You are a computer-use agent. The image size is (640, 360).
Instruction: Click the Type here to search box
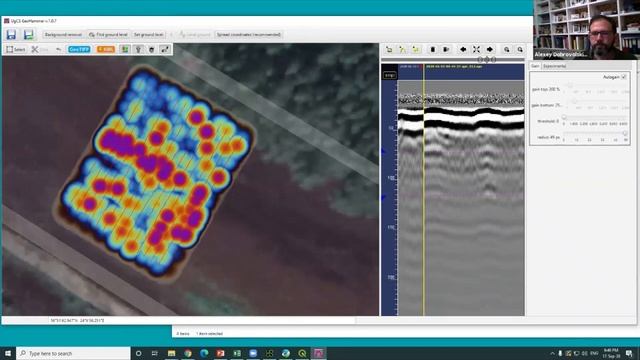[x=73, y=353]
